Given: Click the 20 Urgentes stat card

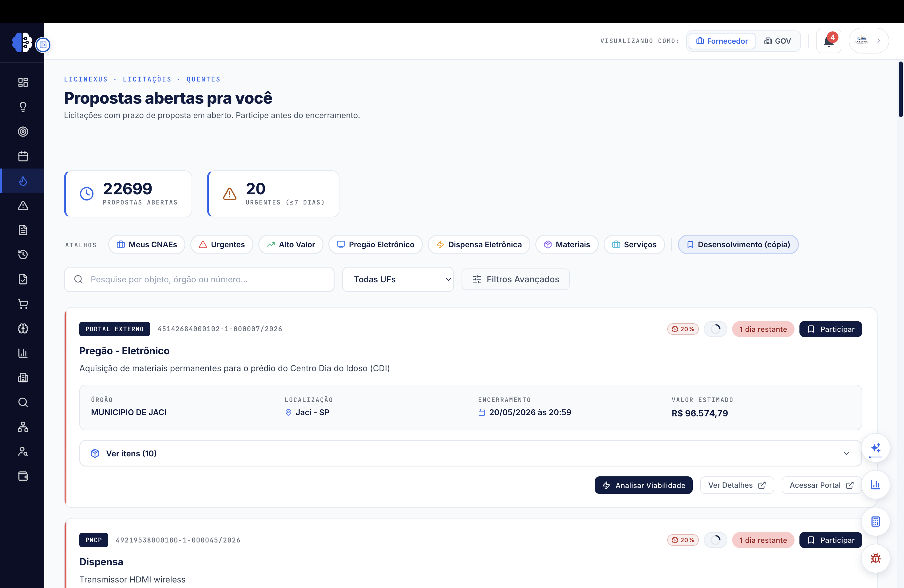Looking at the screenshot, I should click(x=273, y=194).
